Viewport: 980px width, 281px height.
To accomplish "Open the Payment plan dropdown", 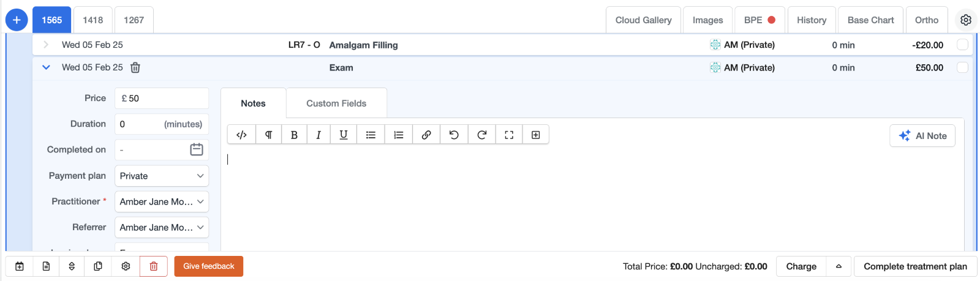I will tap(162, 176).
